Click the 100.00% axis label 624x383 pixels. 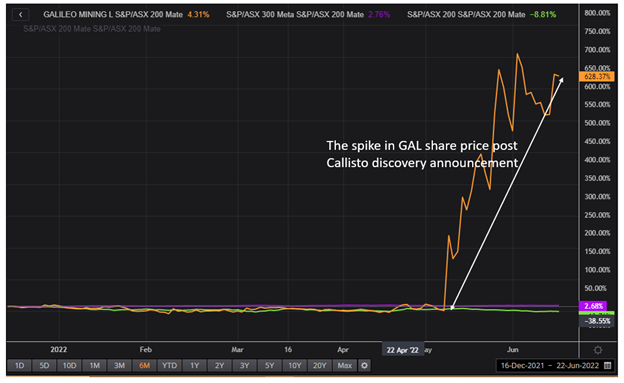click(597, 270)
